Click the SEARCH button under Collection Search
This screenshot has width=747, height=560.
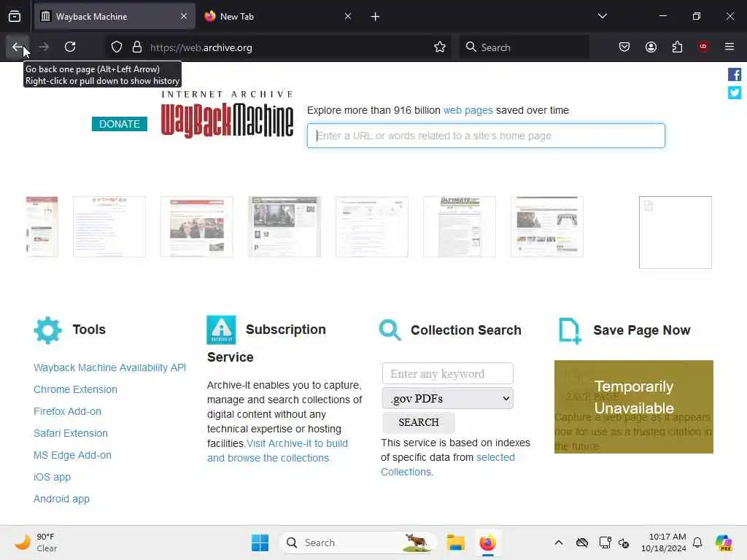tap(419, 422)
